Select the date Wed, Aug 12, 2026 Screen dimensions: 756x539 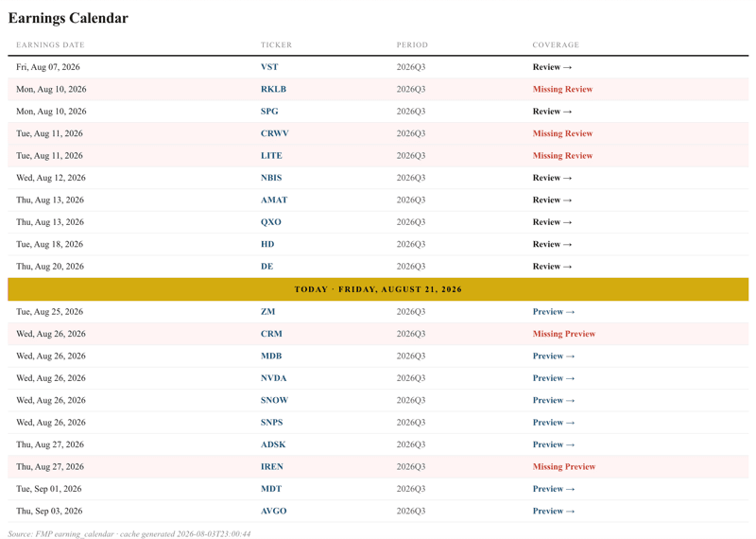pos(51,178)
